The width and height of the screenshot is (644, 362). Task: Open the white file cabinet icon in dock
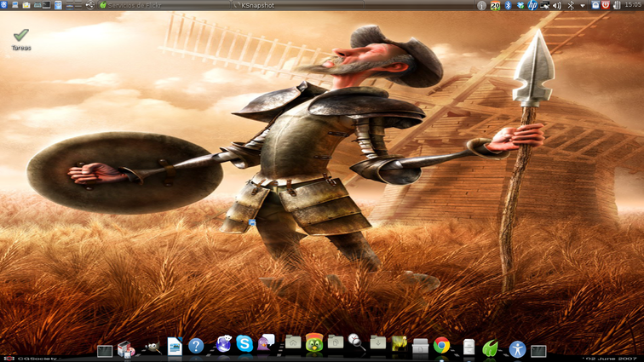click(469, 348)
